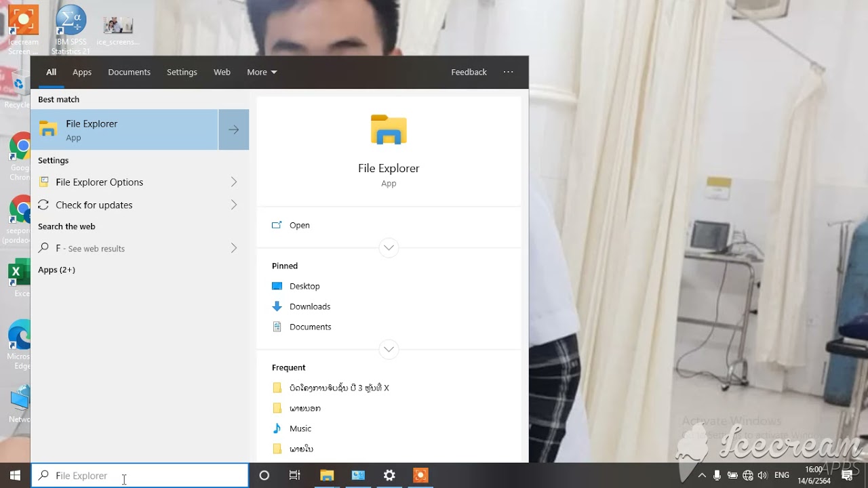Expand Check for updates arrow
This screenshot has width=868, height=488.
234,205
